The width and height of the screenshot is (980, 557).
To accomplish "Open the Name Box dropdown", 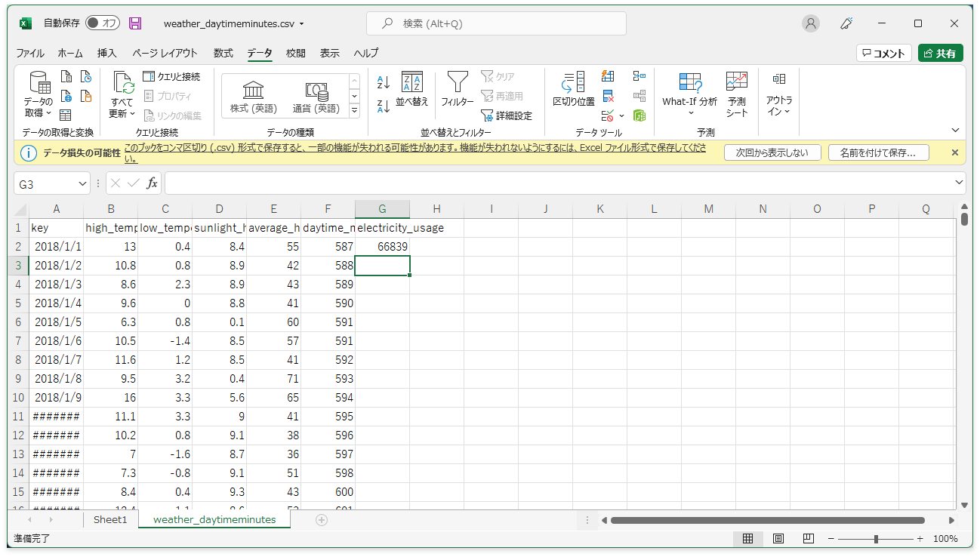I will point(83,183).
